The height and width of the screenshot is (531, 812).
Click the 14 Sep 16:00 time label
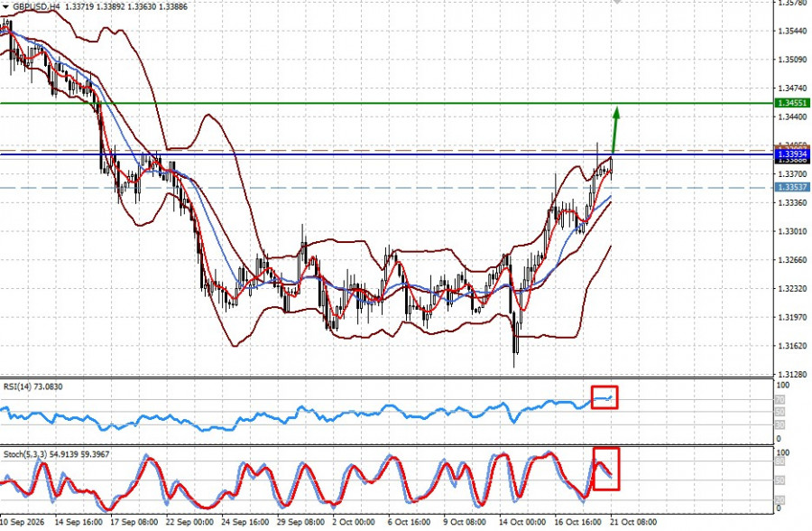pos(78,522)
